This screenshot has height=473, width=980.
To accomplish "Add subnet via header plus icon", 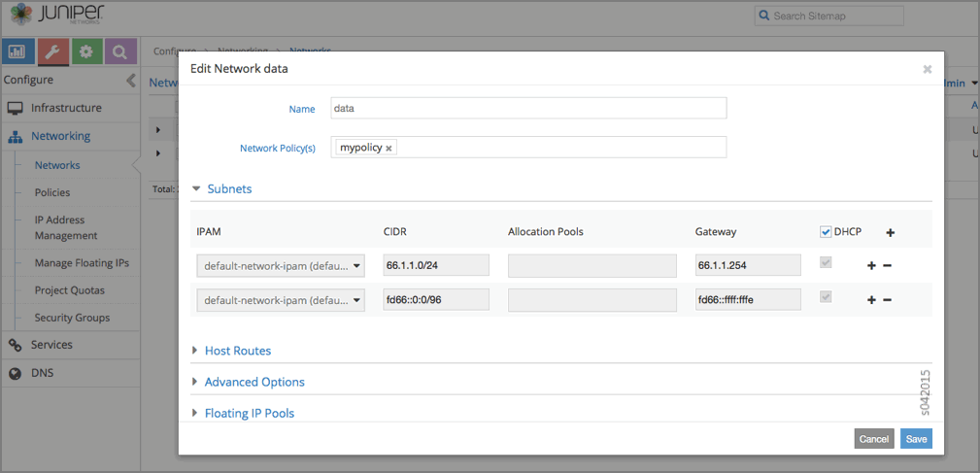I will click(891, 232).
